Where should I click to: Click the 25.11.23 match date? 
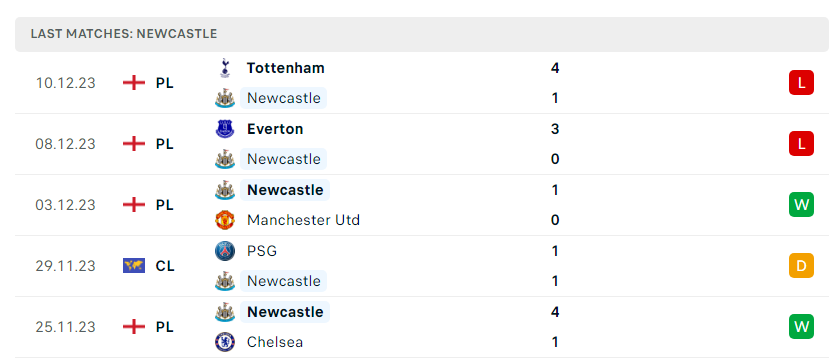click(66, 326)
